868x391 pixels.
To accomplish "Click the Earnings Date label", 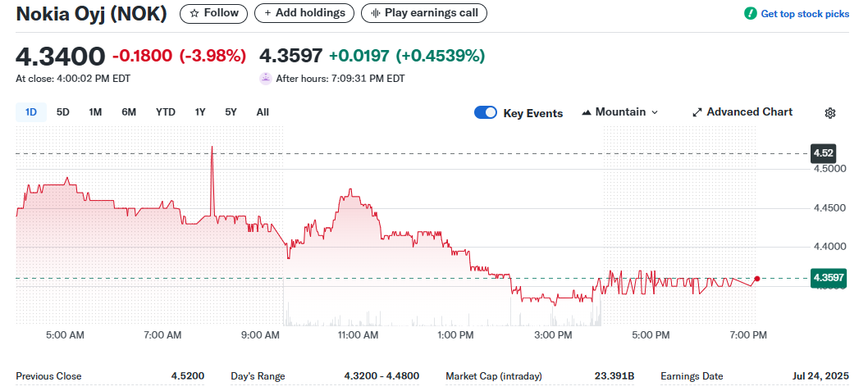I will click(692, 376).
